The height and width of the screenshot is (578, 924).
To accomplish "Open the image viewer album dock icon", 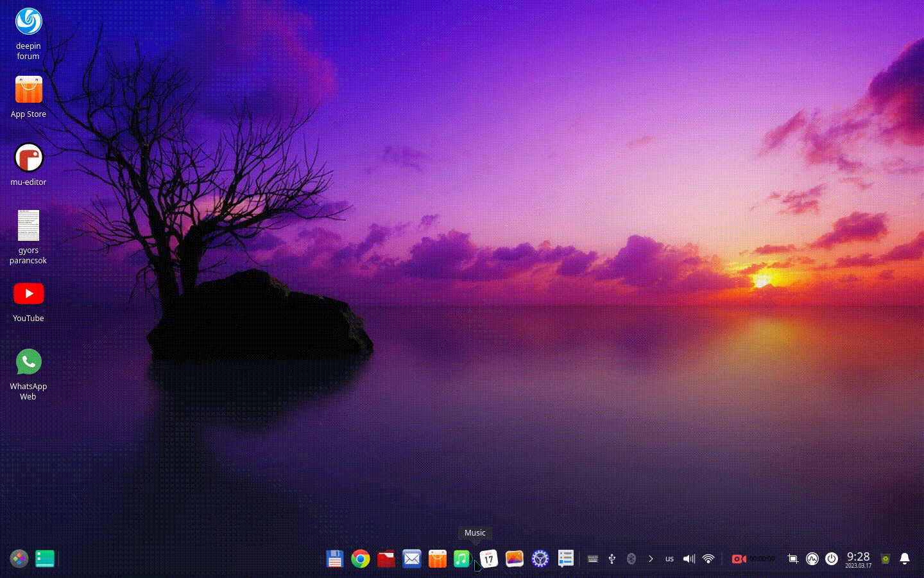I will [515, 559].
